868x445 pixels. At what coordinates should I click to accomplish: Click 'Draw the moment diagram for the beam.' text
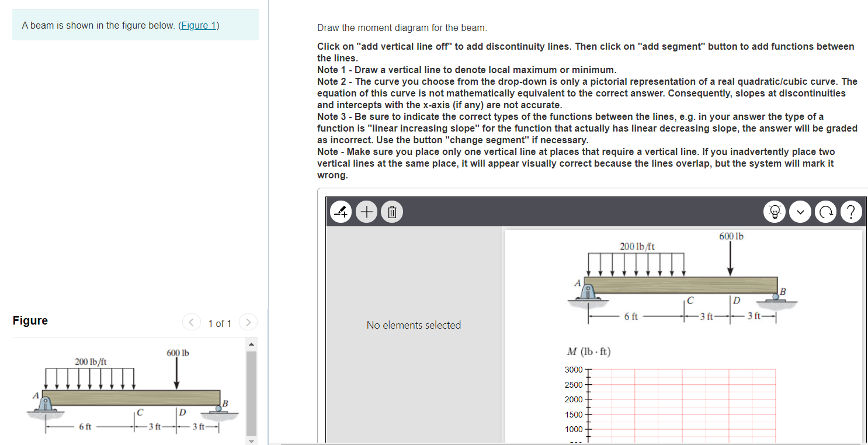tap(402, 28)
